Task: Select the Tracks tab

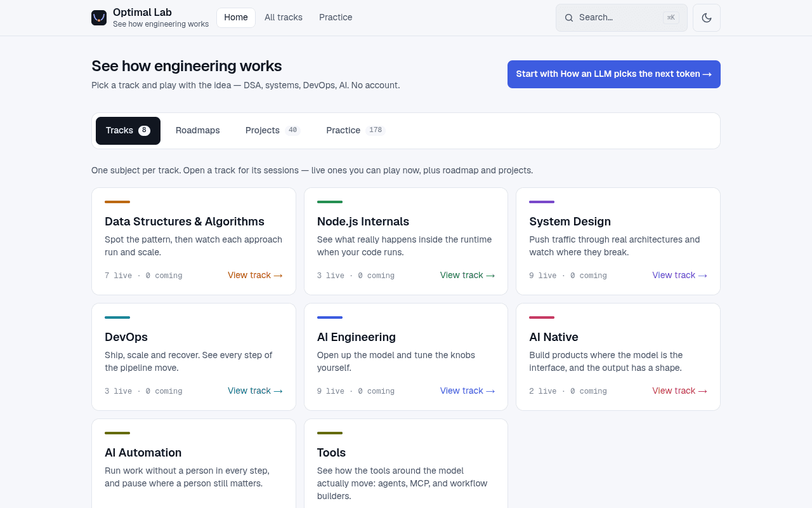Action: pos(128,131)
